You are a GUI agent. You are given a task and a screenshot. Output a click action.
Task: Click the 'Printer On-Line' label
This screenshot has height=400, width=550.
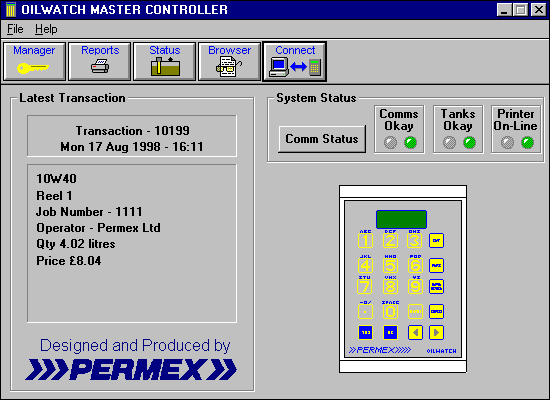click(x=515, y=120)
